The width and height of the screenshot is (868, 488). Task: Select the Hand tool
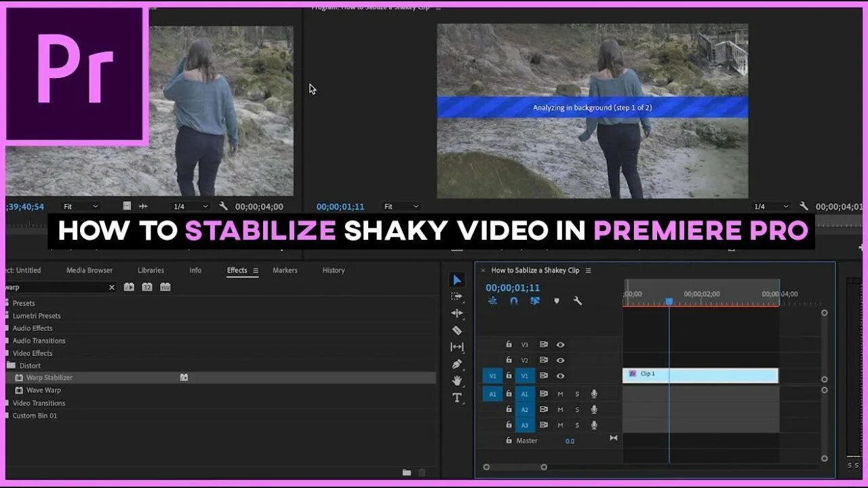[x=457, y=381]
